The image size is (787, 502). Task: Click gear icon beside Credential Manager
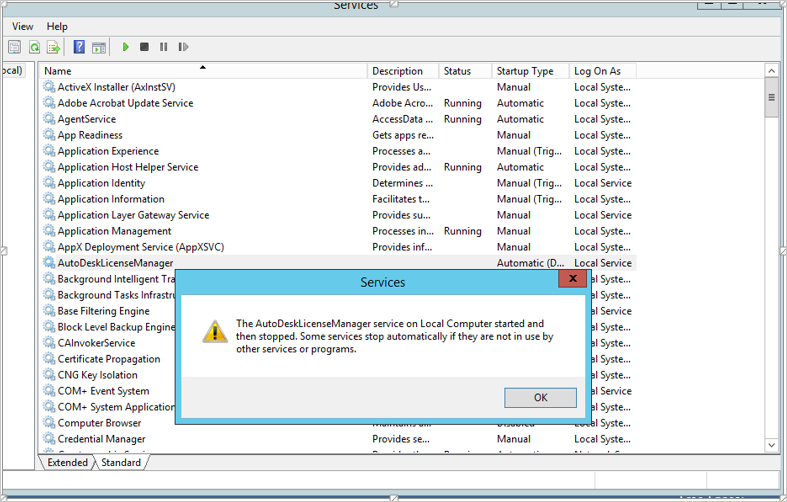(x=49, y=439)
